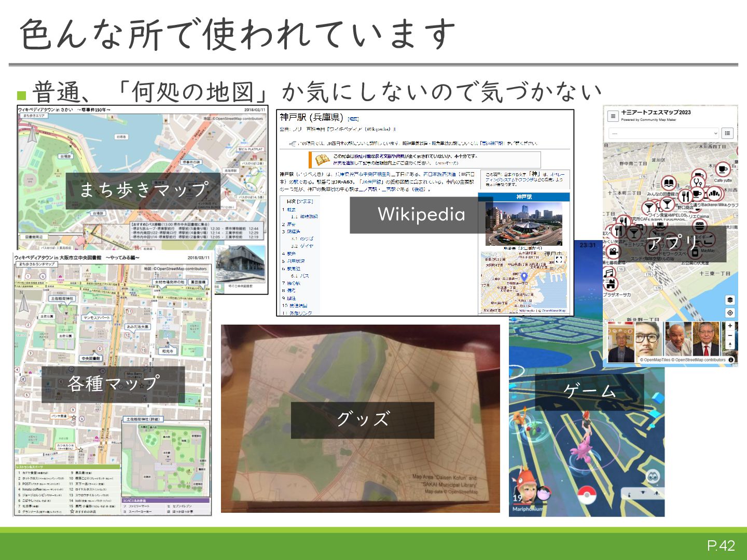Reset map bearing with compass button
This screenshot has width=747, height=560.
click(730, 345)
